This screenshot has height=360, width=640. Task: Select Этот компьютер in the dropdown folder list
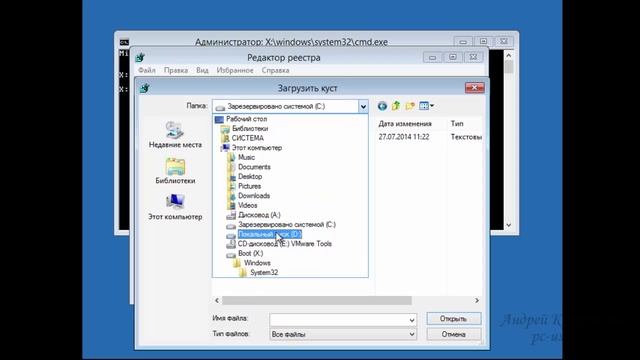pos(257,148)
